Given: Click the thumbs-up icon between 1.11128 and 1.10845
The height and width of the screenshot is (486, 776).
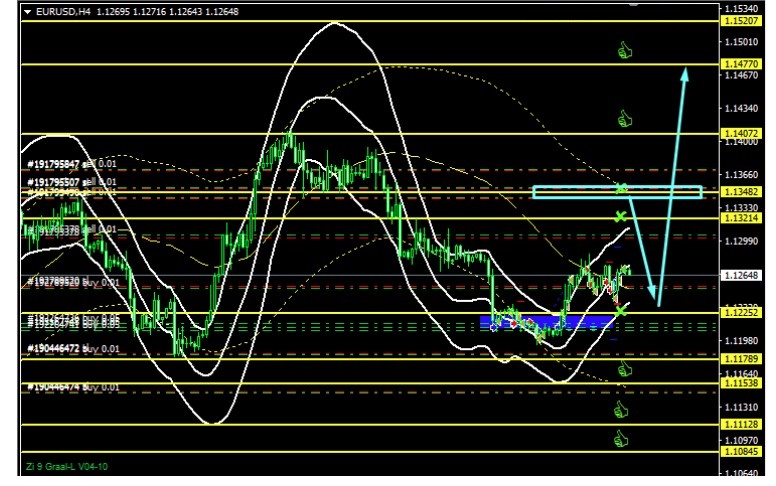Looking at the screenshot, I should 621,437.
